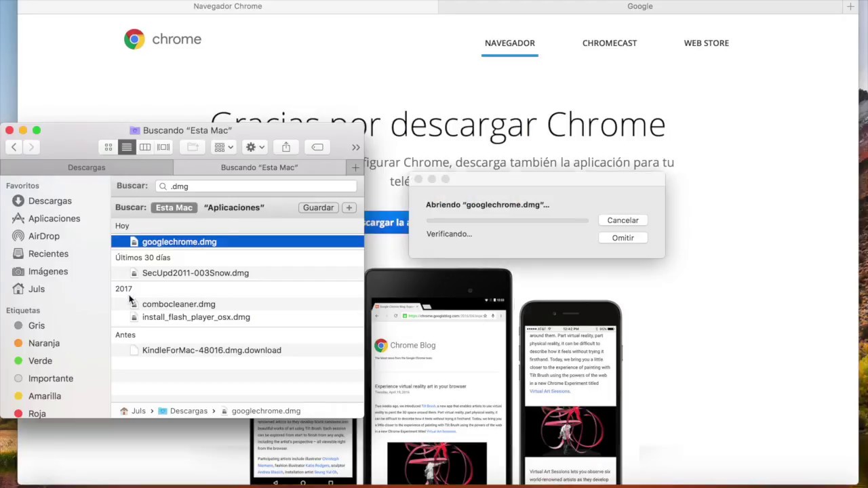This screenshot has height=488, width=868.
Task: Click the Etiquetas sidebar heading
Action: tap(23, 310)
